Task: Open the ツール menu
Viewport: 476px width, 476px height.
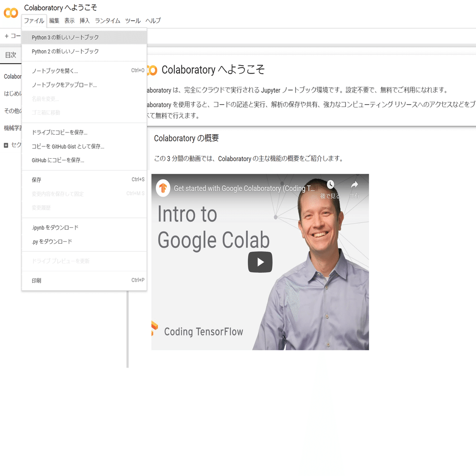Action: (x=132, y=20)
